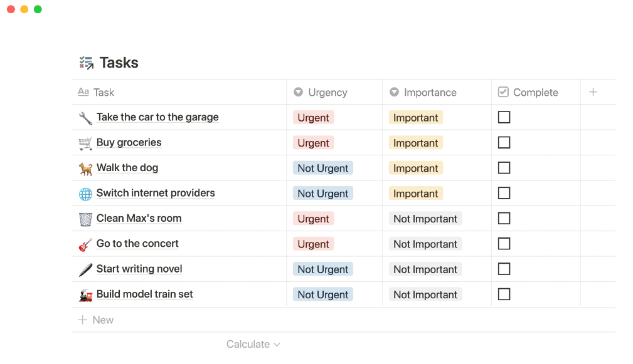Click the globe icon on Switch internet providers

coord(86,193)
